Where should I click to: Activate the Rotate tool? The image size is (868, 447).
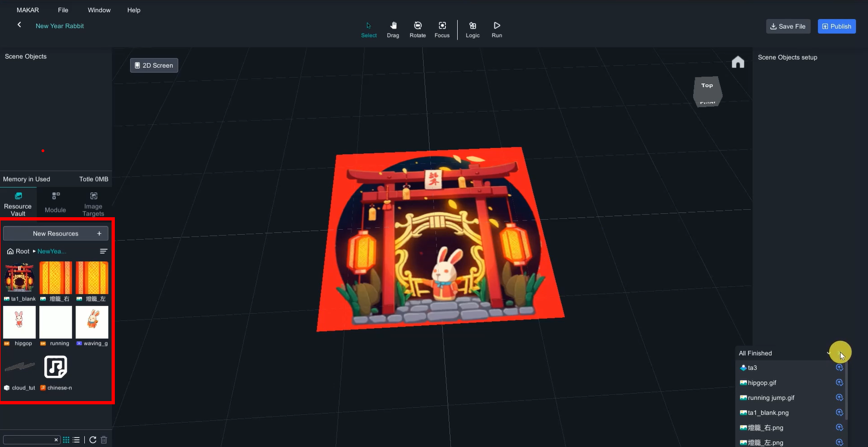tap(417, 30)
